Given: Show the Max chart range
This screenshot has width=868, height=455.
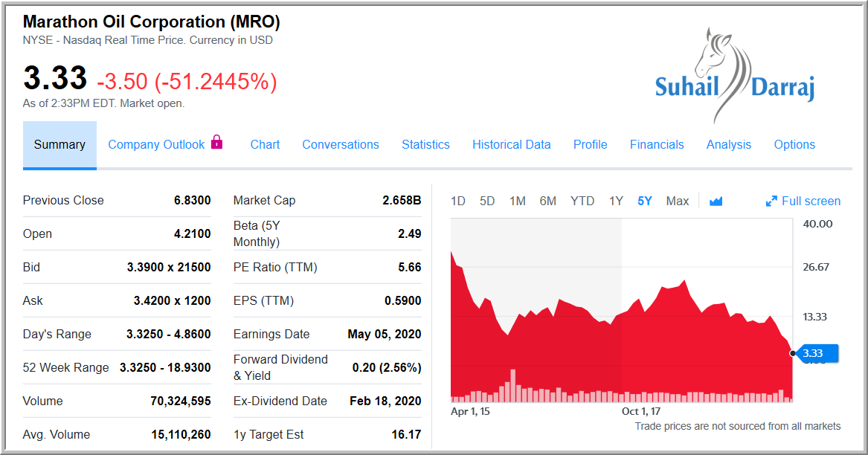Looking at the screenshot, I should 678,201.
